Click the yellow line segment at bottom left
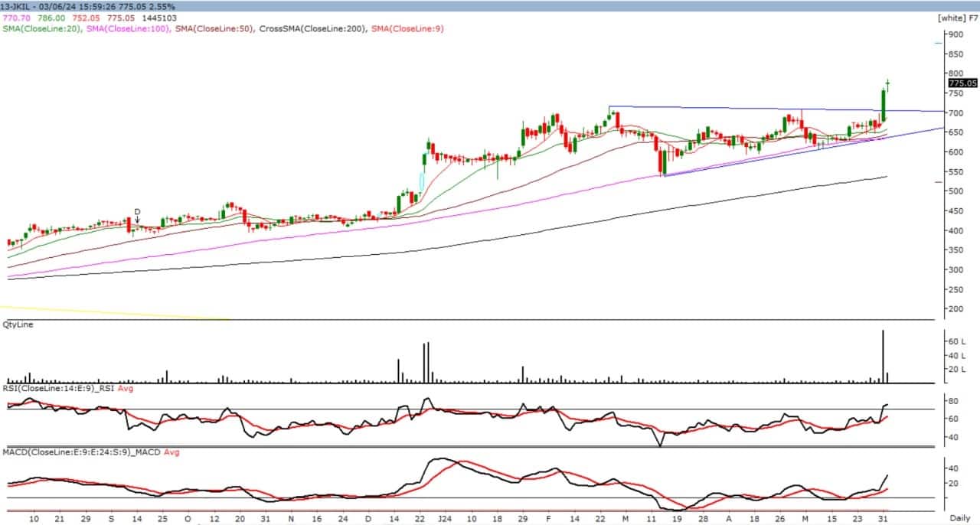The width and height of the screenshot is (980, 525). pyautogui.click(x=115, y=314)
